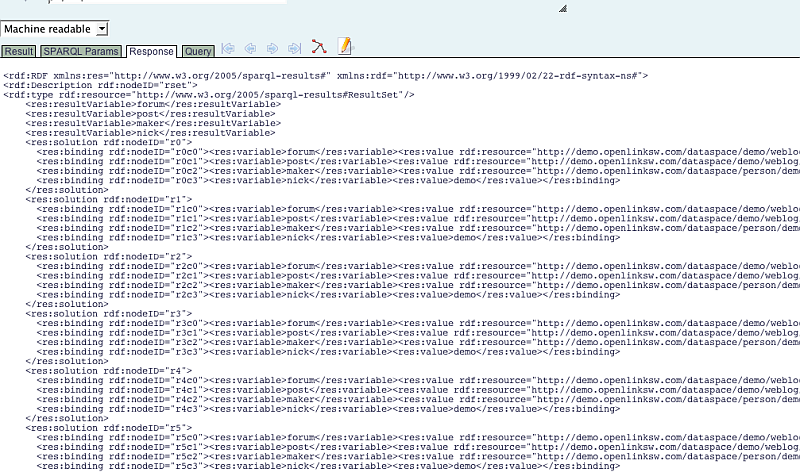This screenshot has height=472, width=800.
Task: Jump to the last results page arrow
Action: (x=294, y=48)
